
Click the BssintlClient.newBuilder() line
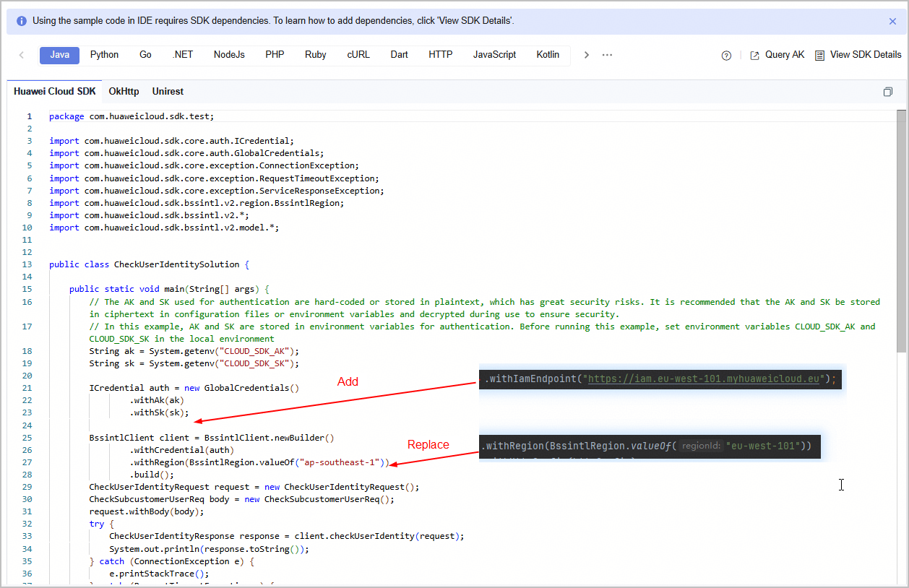coord(212,438)
